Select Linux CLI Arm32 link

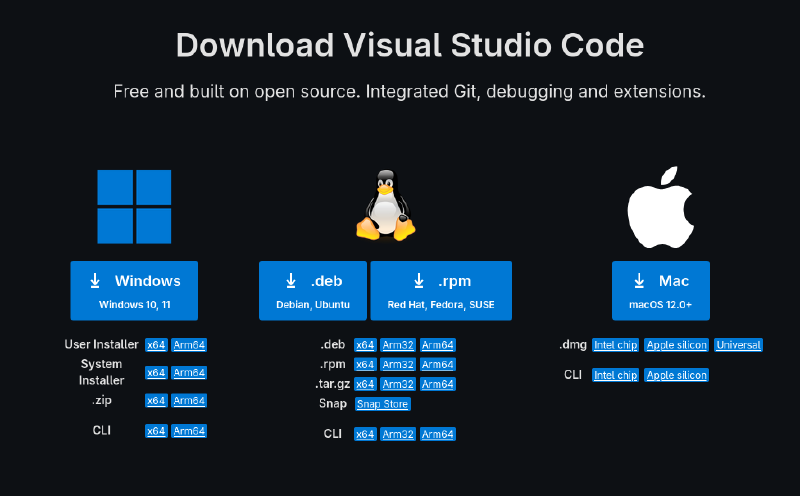pyautogui.click(x=398, y=434)
